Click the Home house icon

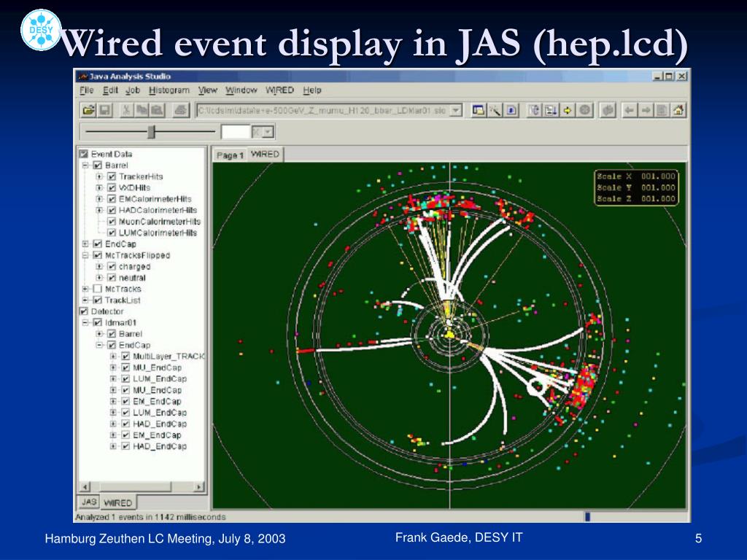click(x=678, y=111)
